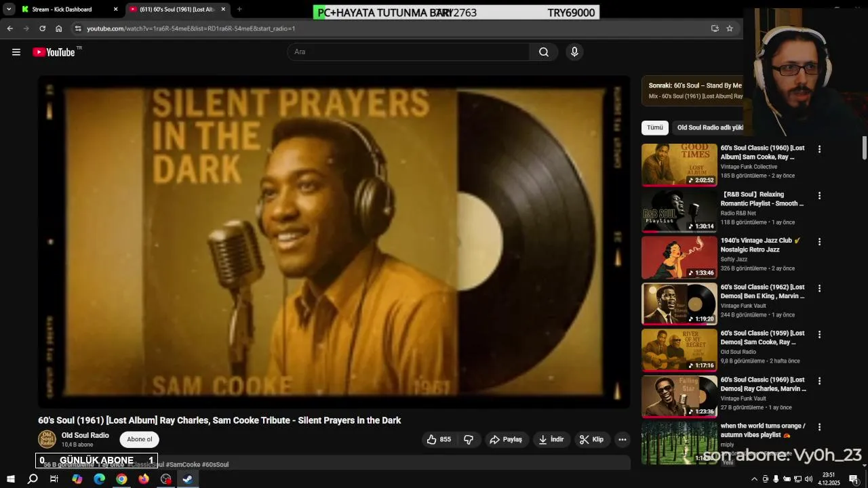
Task: Select the Tümü filter chip
Action: (655, 127)
